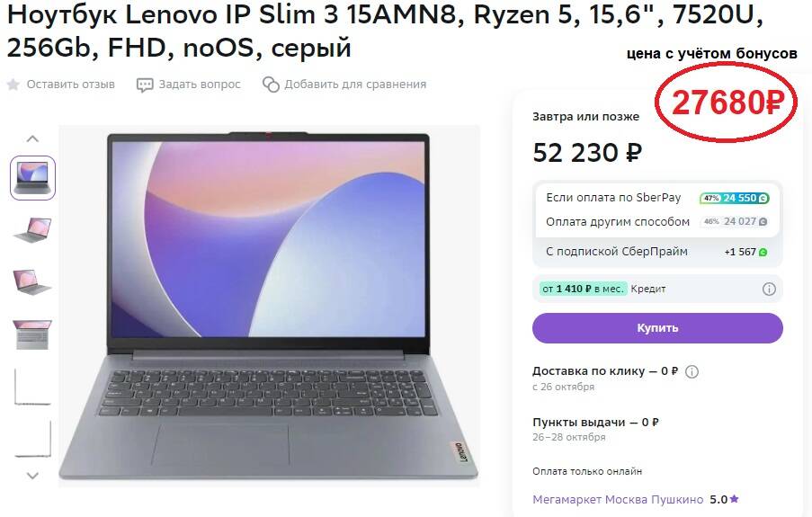Click the speech bubble question icon
The height and width of the screenshot is (517, 812).
coord(145,85)
